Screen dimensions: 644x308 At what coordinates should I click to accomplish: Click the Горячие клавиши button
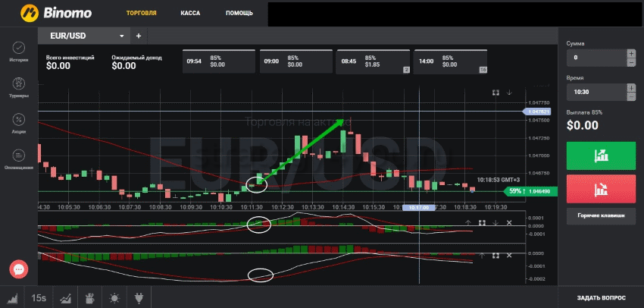coord(601,217)
